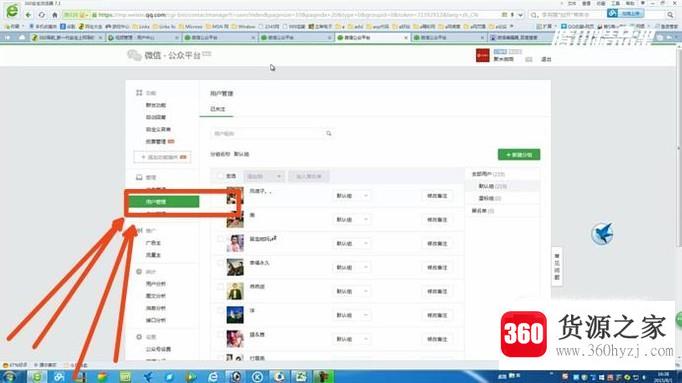Viewport: 682px width, 383px height.
Task: Click the magnifier in the browser search box
Action: click(x=670, y=15)
